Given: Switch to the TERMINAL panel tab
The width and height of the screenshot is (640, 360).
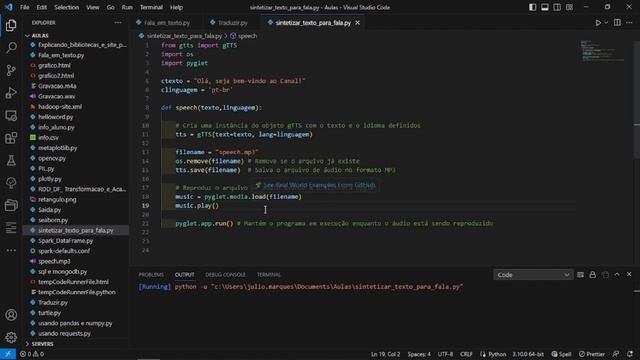Looking at the screenshot, I should 269,275.
